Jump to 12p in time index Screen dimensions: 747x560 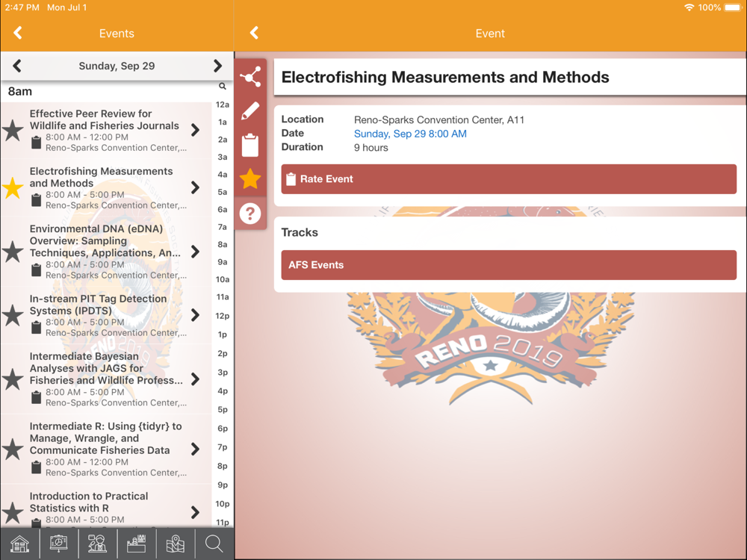pos(223,316)
